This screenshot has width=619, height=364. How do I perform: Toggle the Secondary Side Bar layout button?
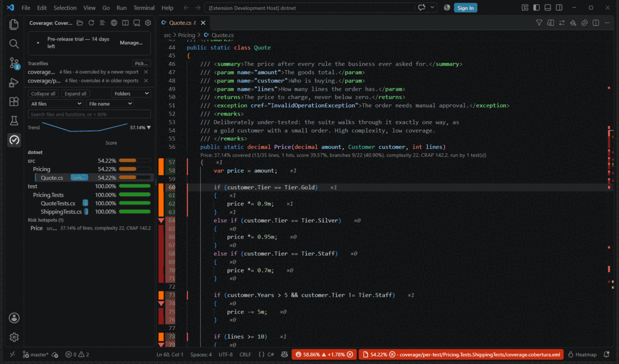pos(559,8)
